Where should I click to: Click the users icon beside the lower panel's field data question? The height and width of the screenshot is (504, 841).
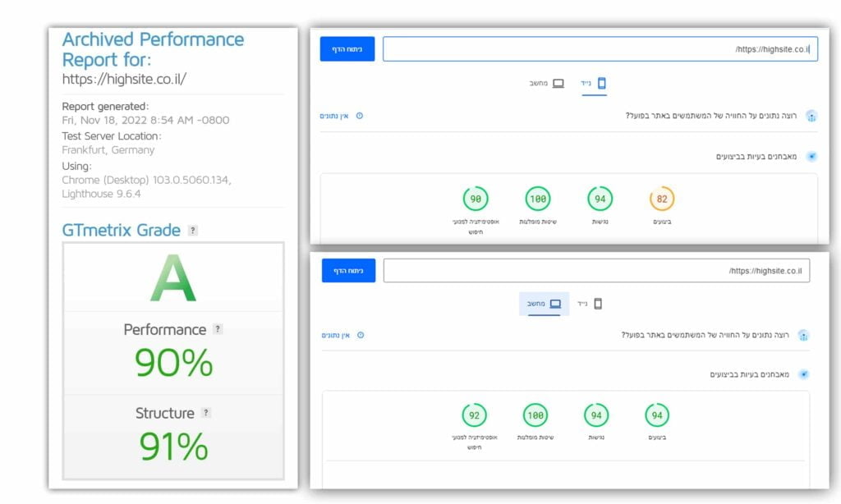803,336
